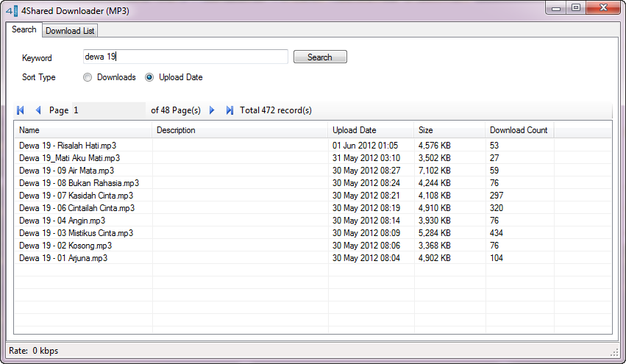Viewport: 626px width, 364px height.
Task: Select Dewa 19_Mati Aku Mati.mp3 row
Action: tap(313, 158)
